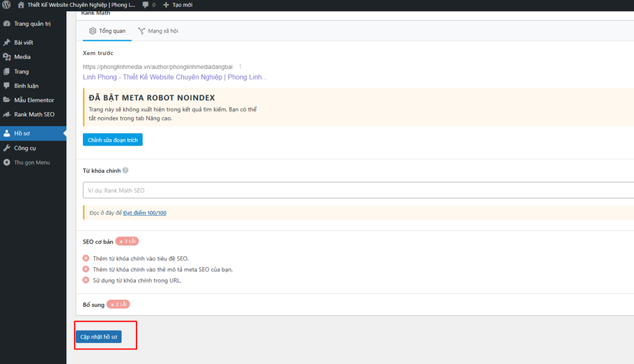
Task: Click help icon next to Từ khóa chính
Action: click(x=125, y=171)
